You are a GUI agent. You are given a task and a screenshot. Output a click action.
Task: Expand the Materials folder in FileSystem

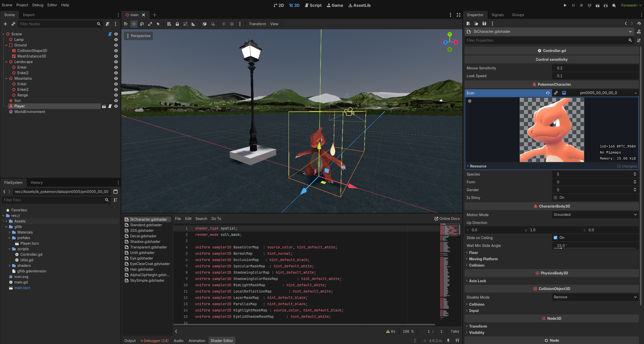click(9, 232)
